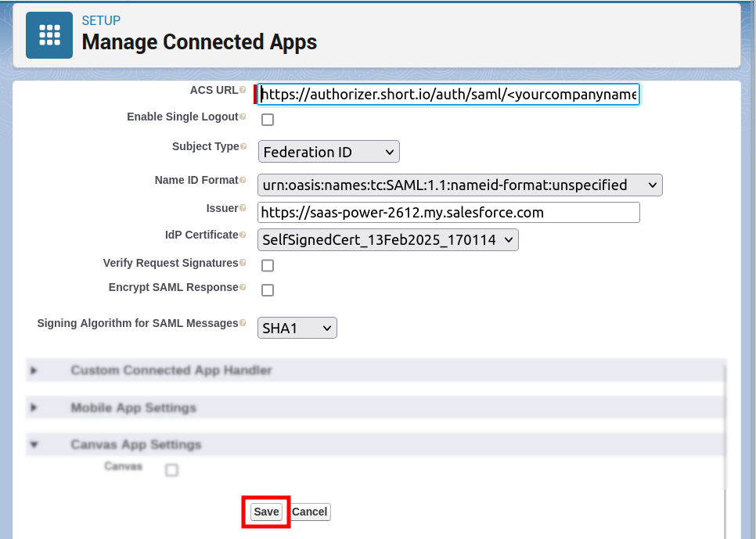Click help icon beside Name ID Format
The width and height of the screenshot is (756, 539).
coord(243,181)
